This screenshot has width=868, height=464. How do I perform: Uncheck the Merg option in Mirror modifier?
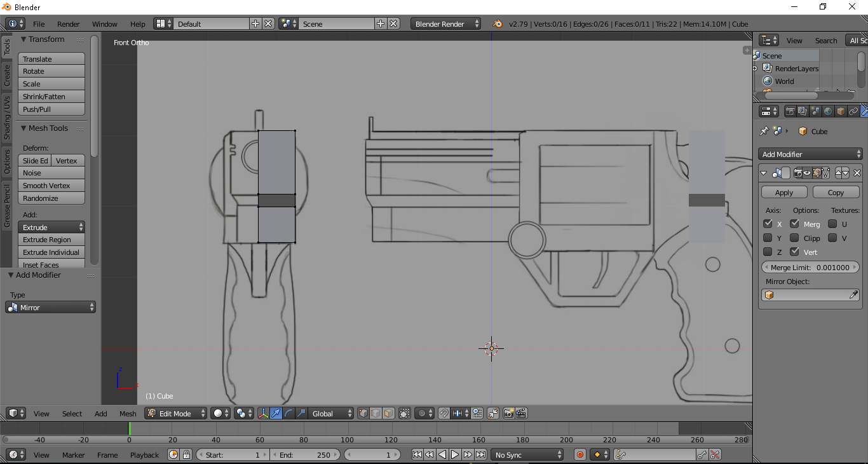794,224
